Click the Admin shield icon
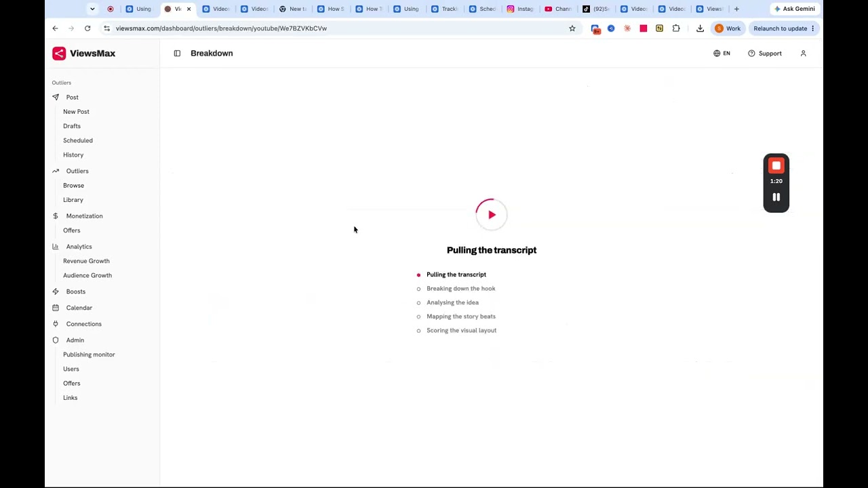Image resolution: width=868 pixels, height=488 pixels. click(56, 340)
